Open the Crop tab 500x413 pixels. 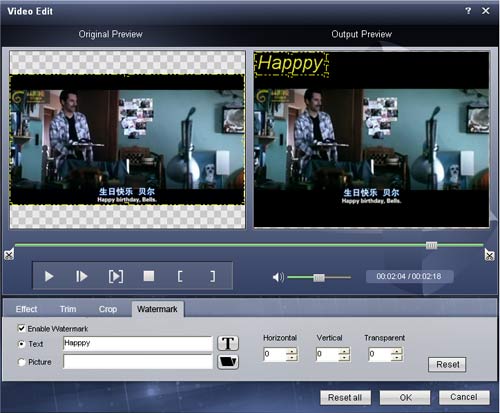[108, 309]
